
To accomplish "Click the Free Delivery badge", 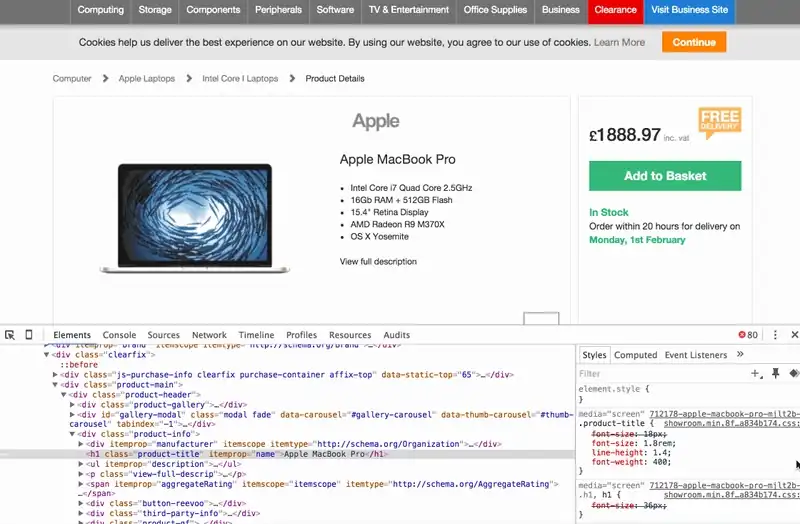I will pyautogui.click(x=719, y=122).
